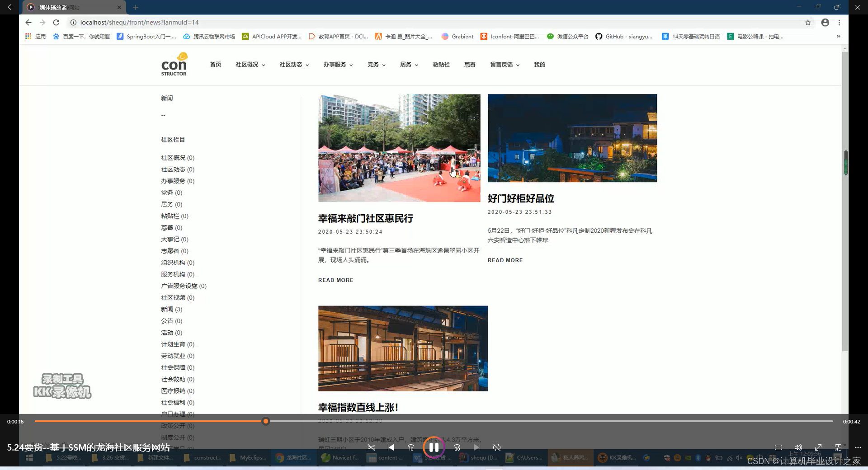868x470 pixels.
Task: Expand 党务 navigation dropdown
Action: tap(376, 64)
